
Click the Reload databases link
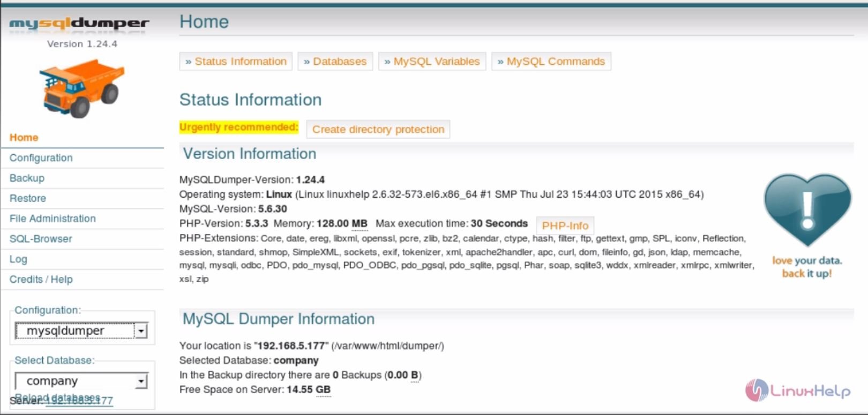pos(57,397)
